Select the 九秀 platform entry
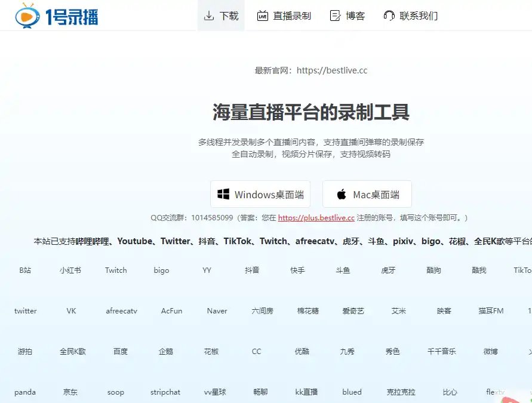This screenshot has width=532, height=403. pyautogui.click(x=348, y=352)
